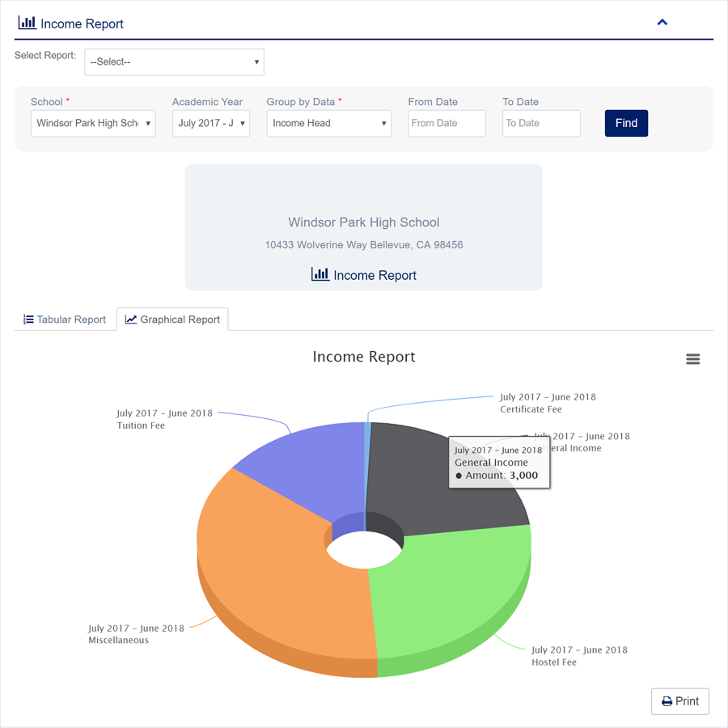Expand the Academic Year dropdown
728x728 pixels.
(210, 124)
